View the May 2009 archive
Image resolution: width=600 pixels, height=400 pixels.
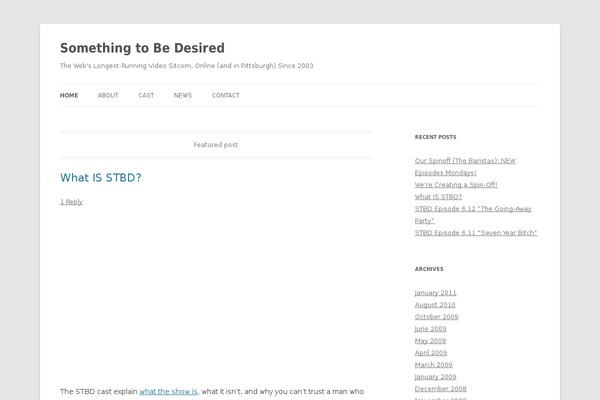tap(430, 341)
